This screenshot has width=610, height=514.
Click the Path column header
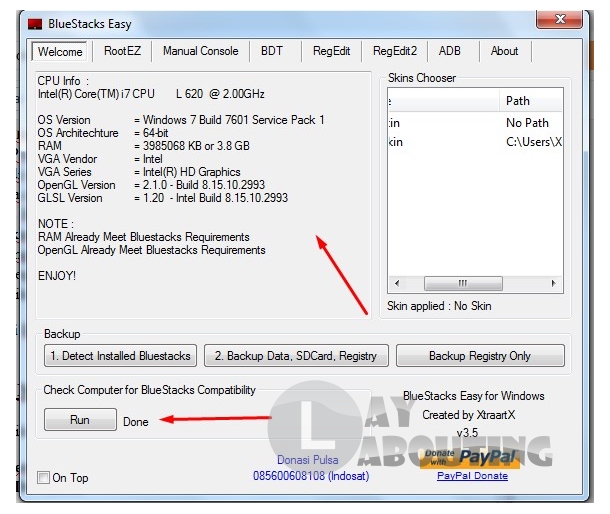click(531, 101)
